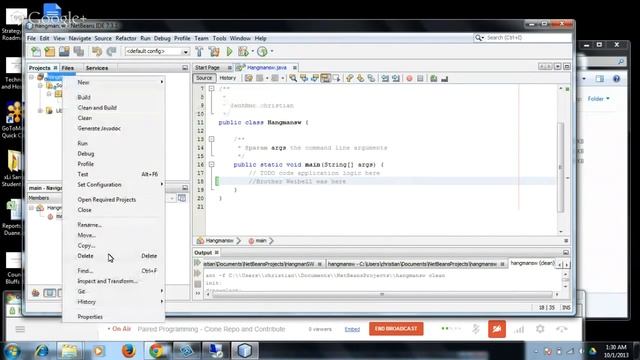
Task: Click the Stop Macro Recording icon
Action: (x=420, y=78)
